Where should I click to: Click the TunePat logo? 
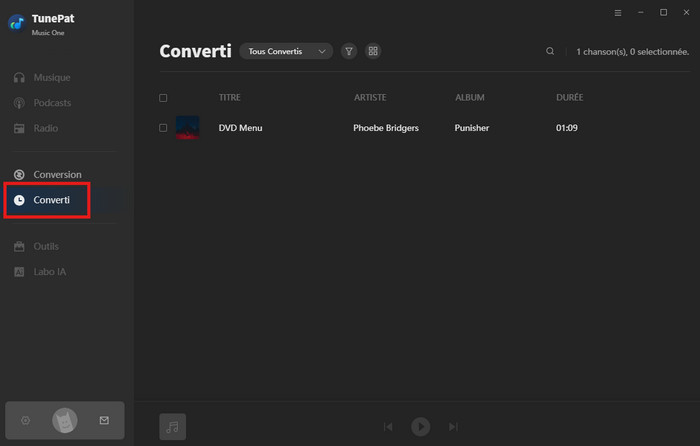click(x=17, y=23)
